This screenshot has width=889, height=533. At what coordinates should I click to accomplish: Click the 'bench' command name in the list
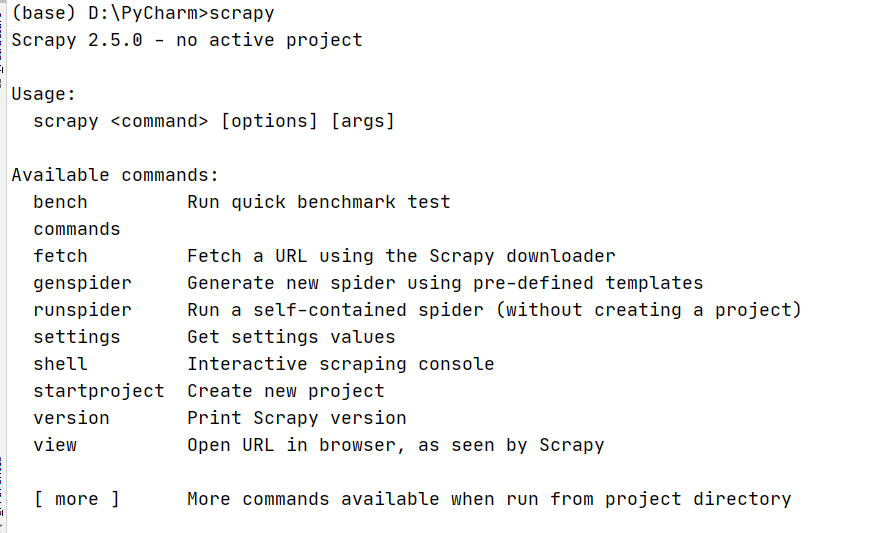(61, 202)
